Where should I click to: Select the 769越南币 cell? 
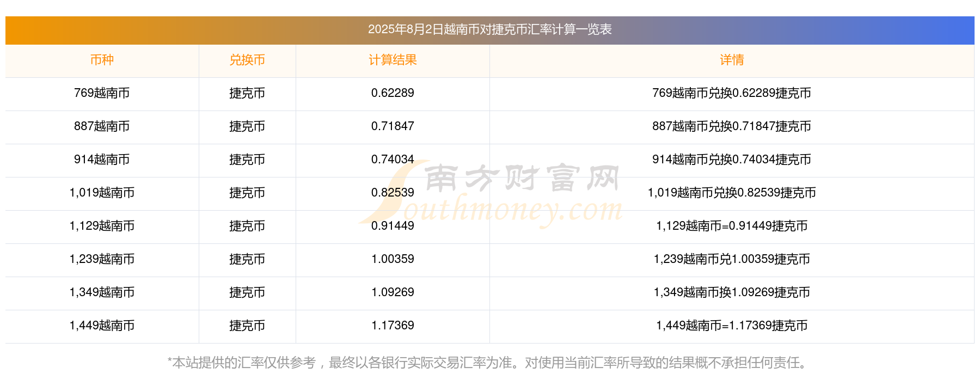102,93
